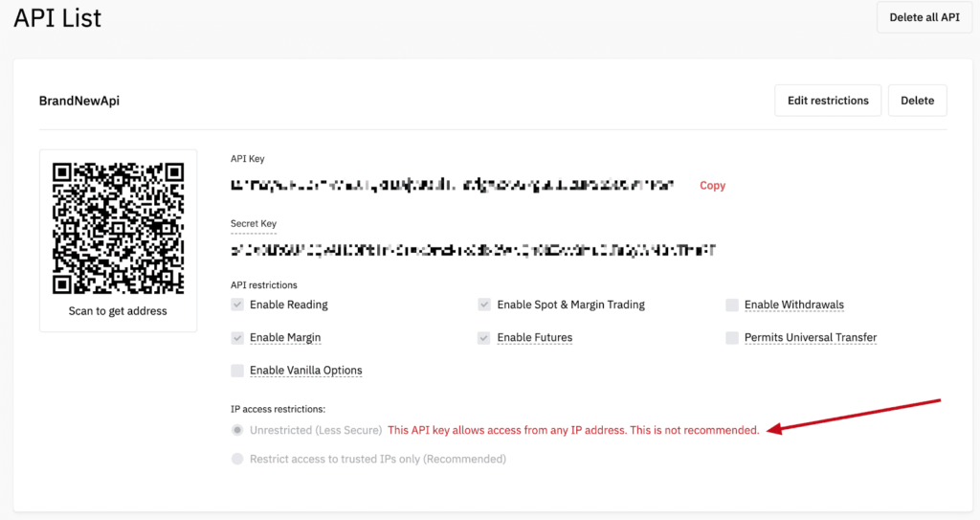Toggle Enable Spot & Margin Trading checkbox
This screenshot has height=520, width=980.
485,305
